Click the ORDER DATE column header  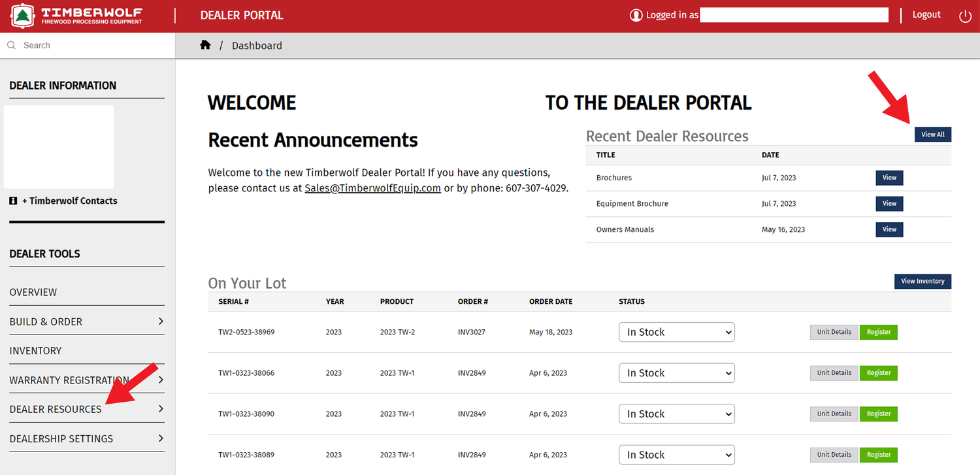point(551,302)
